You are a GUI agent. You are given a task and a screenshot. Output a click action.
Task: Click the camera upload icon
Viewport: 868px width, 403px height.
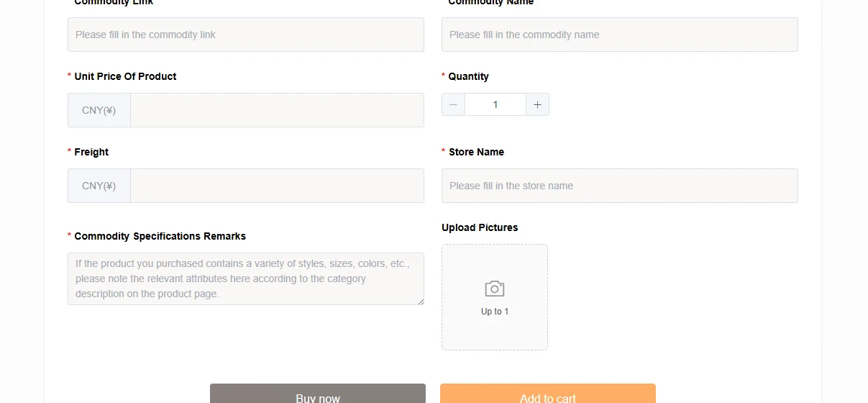click(x=495, y=289)
